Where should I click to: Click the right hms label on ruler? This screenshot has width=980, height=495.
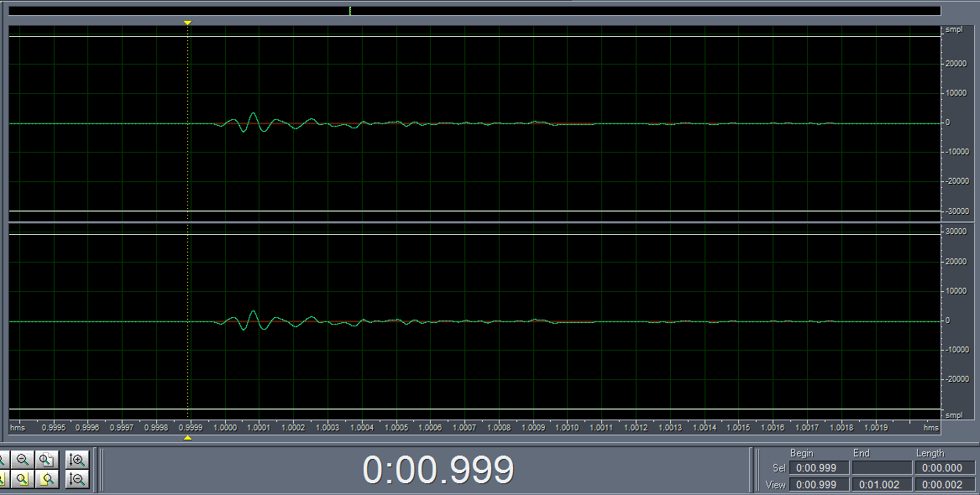pyautogui.click(x=931, y=428)
